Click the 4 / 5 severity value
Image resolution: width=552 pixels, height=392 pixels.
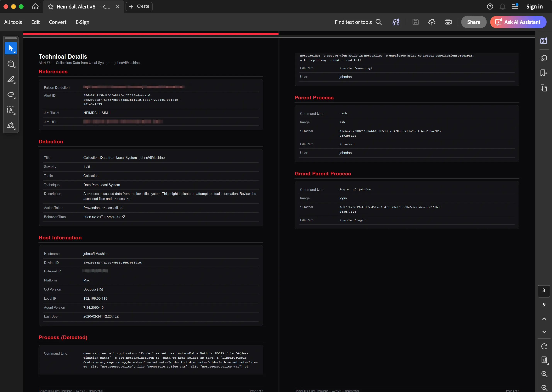coord(87,167)
